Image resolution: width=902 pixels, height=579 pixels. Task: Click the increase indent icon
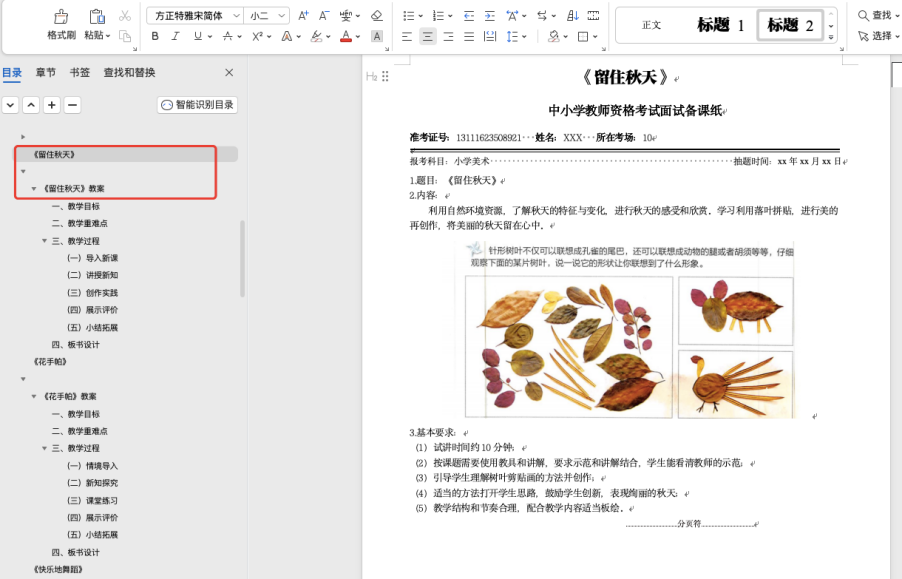coord(486,16)
